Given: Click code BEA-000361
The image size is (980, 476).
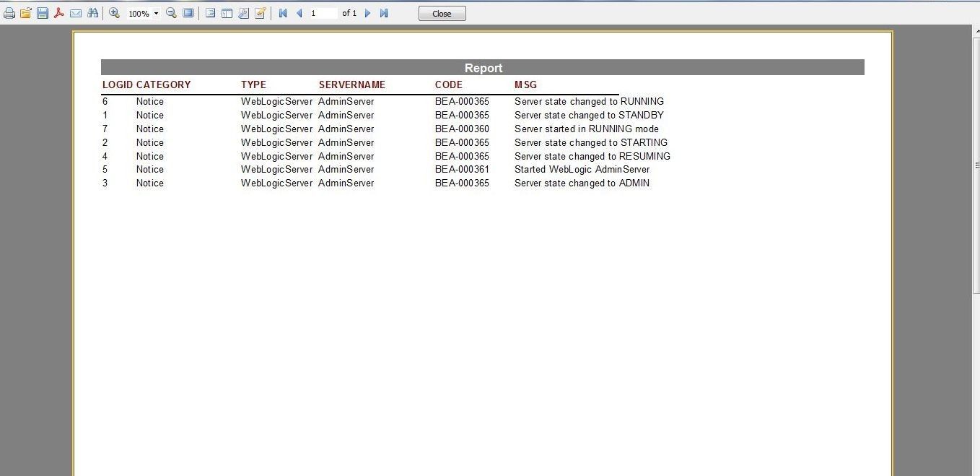Looking at the screenshot, I should (x=462, y=169).
